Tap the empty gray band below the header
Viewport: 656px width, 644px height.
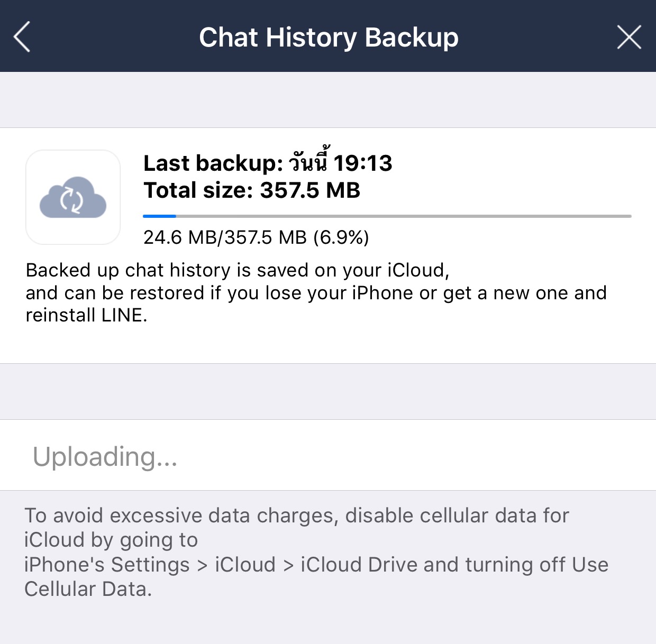coord(328,99)
